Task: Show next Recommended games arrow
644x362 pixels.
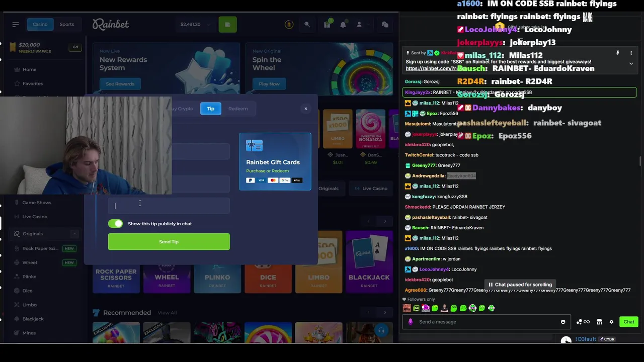Action: (x=385, y=313)
